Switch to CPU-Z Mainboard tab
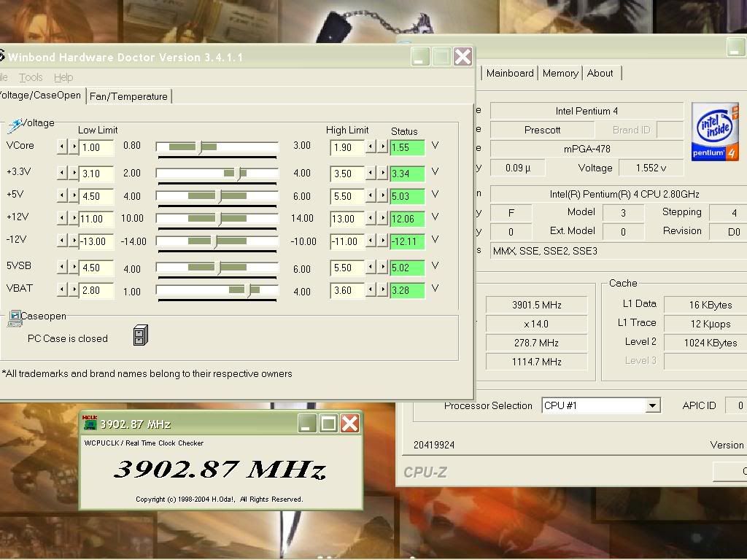This screenshot has height=560, width=747. (510, 73)
